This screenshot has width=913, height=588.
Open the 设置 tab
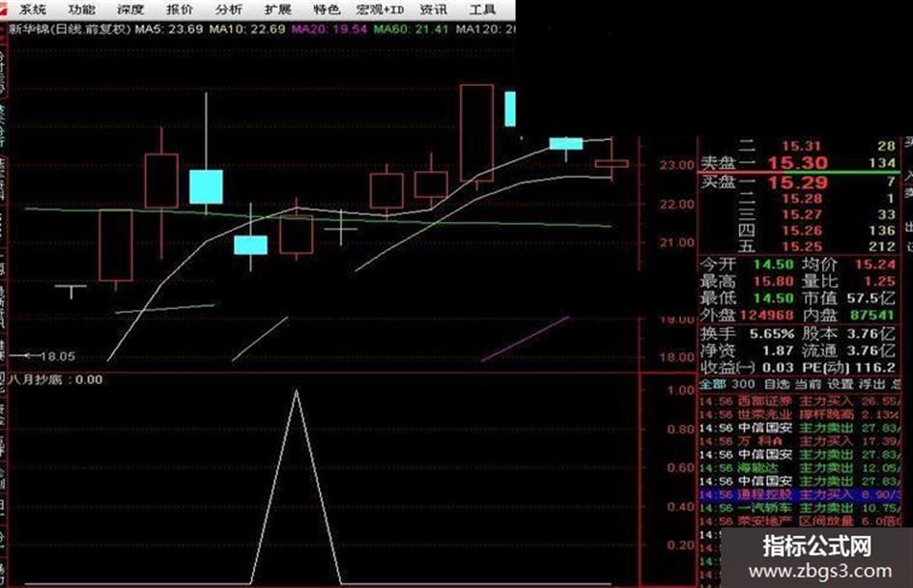(x=840, y=384)
